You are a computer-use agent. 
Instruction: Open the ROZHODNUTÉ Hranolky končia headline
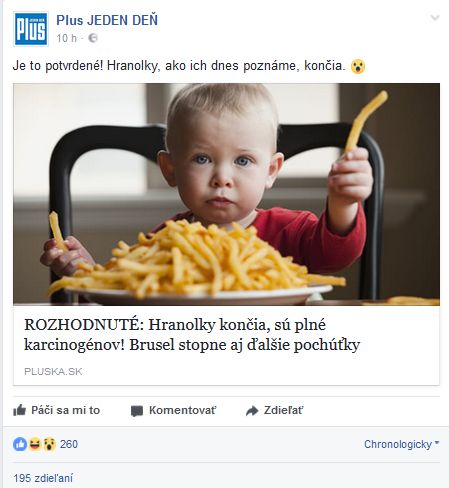pos(192,335)
